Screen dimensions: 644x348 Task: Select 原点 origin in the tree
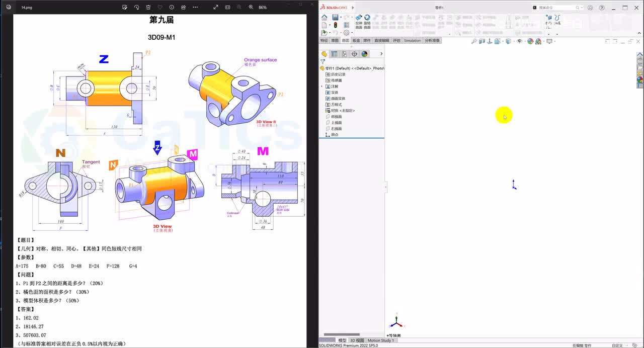click(332, 135)
